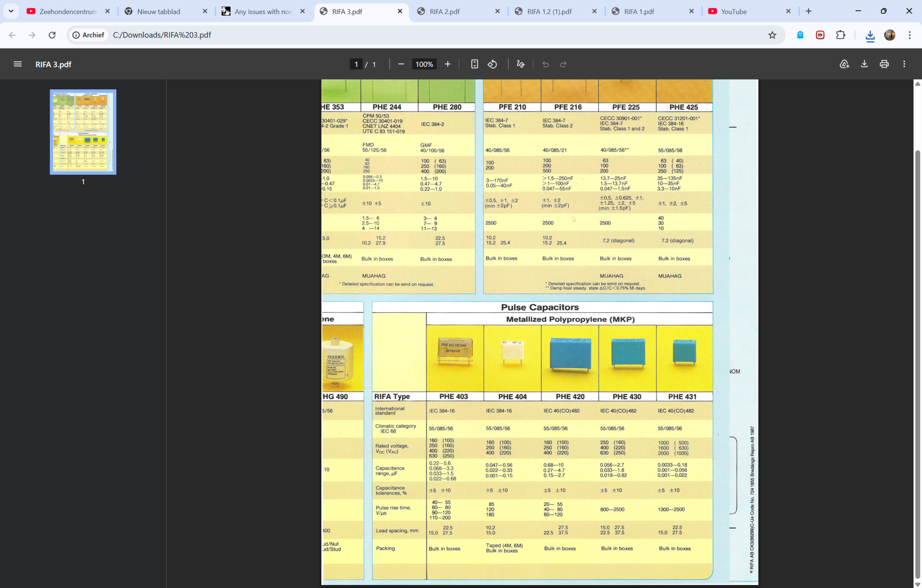Click the PHE 420 column header
Image resolution: width=922 pixels, height=588 pixels.
pyautogui.click(x=570, y=397)
